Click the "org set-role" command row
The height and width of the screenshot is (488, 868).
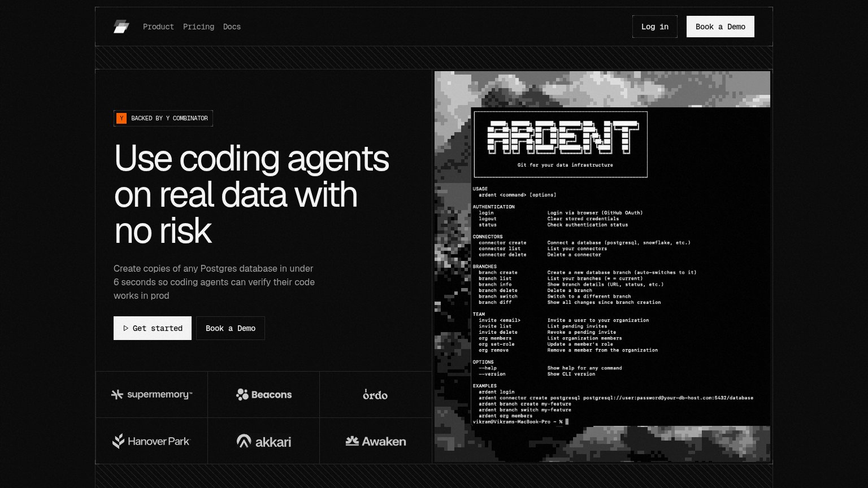pos(546,344)
